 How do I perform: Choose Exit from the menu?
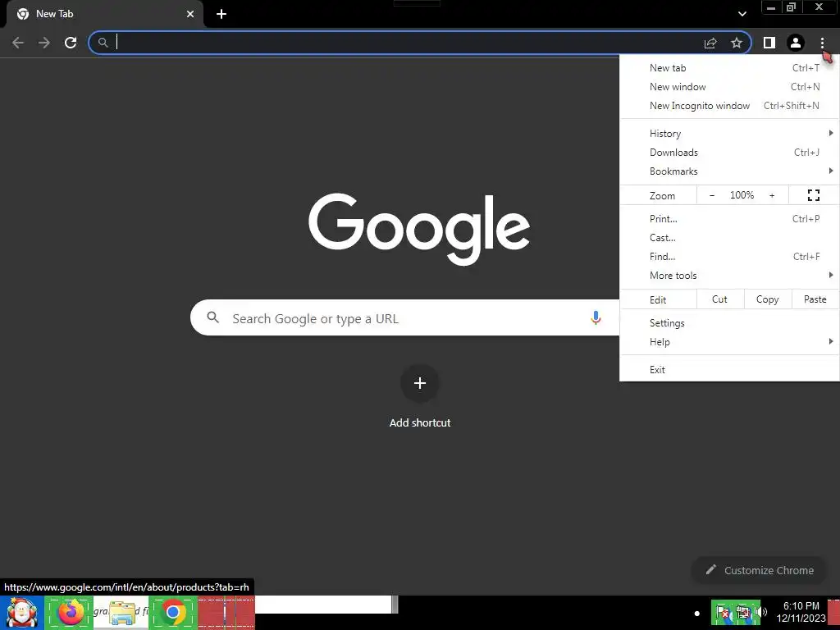point(729,370)
